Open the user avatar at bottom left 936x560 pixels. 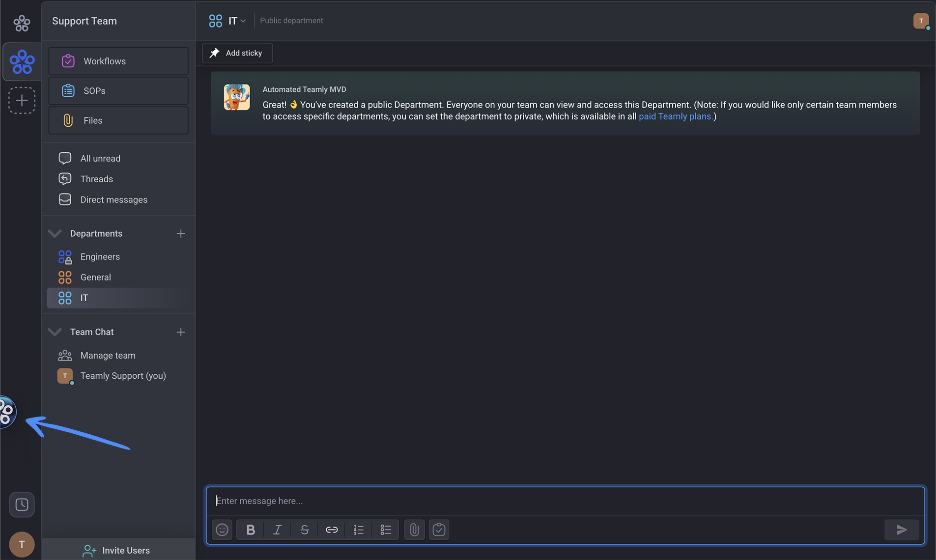[x=22, y=544]
